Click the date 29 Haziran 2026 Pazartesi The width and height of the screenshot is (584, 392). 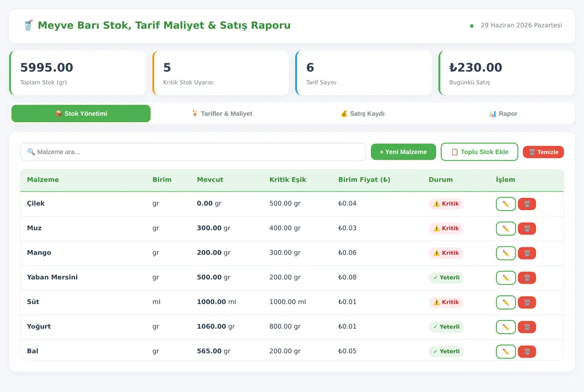click(x=521, y=25)
